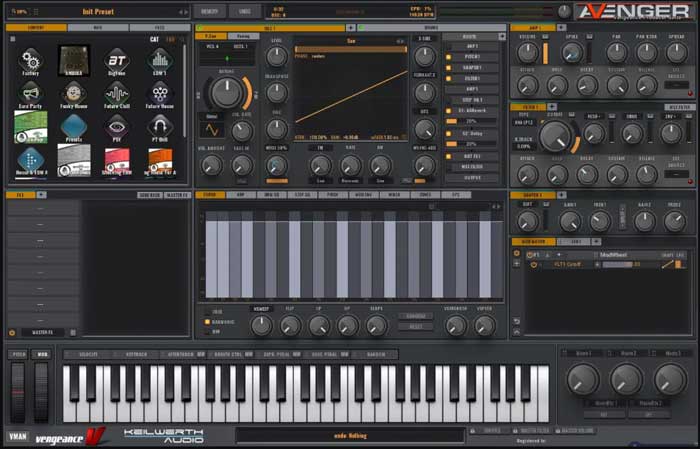Click the sine waveform shape icon
Viewport: 700px width, 449px height.
pos(212,130)
